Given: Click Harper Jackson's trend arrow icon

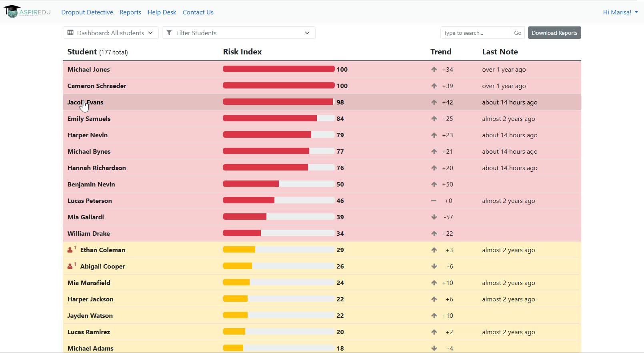Looking at the screenshot, I should pyautogui.click(x=434, y=299).
